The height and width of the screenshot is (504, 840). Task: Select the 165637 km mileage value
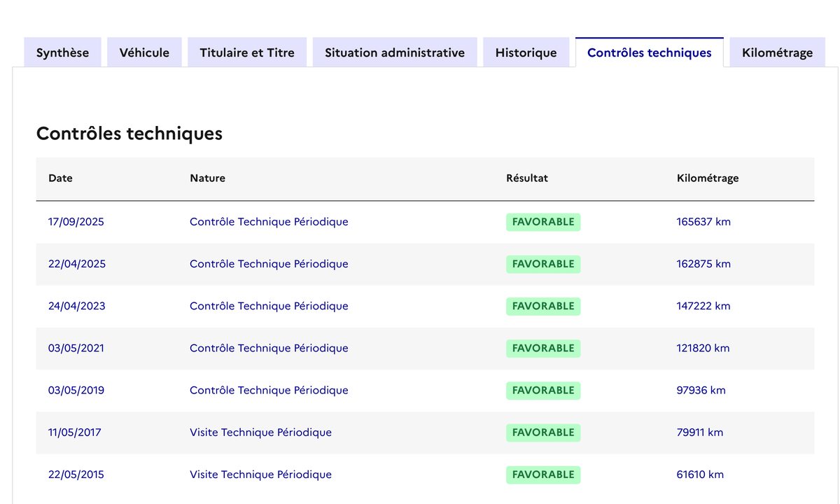703,222
